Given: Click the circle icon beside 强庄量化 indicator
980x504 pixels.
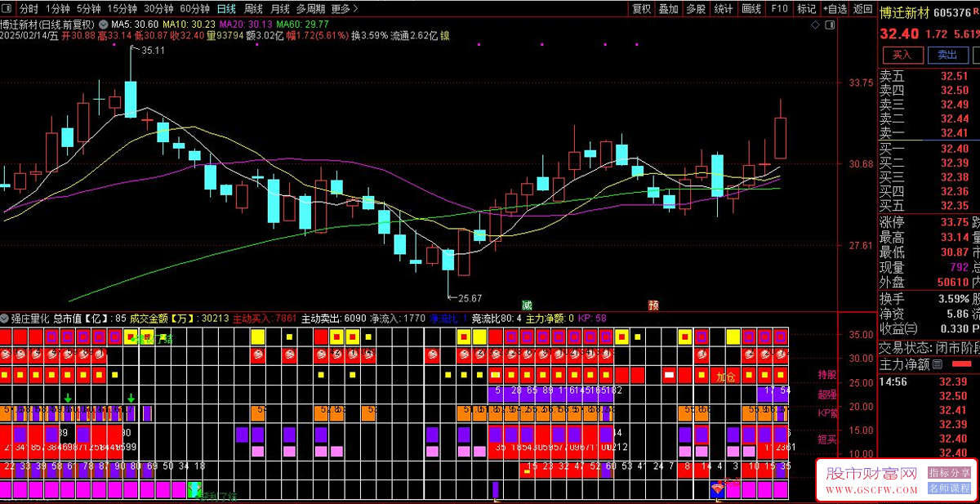Looking at the screenshot, I should (5, 318).
